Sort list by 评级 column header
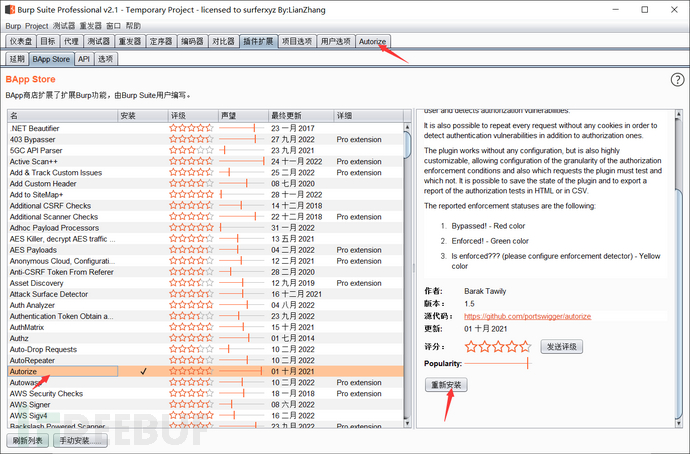Image resolution: width=690 pixels, height=454 pixels. pyautogui.click(x=193, y=116)
